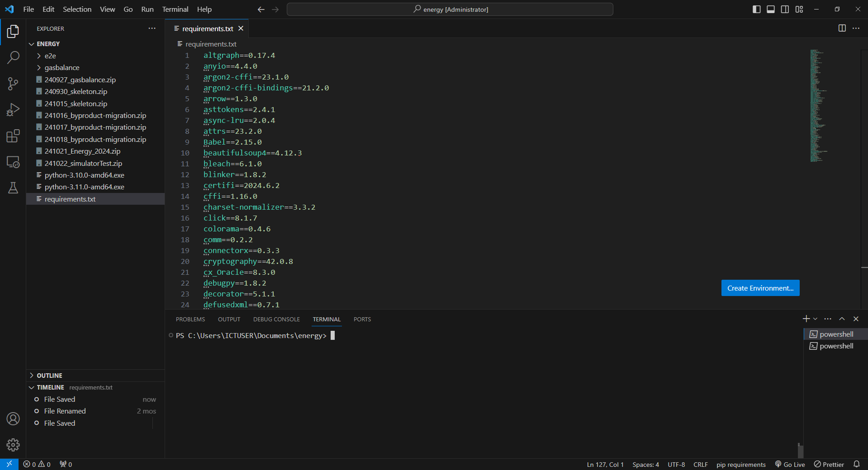Open the Extensions view
868x470 pixels.
(x=13, y=136)
